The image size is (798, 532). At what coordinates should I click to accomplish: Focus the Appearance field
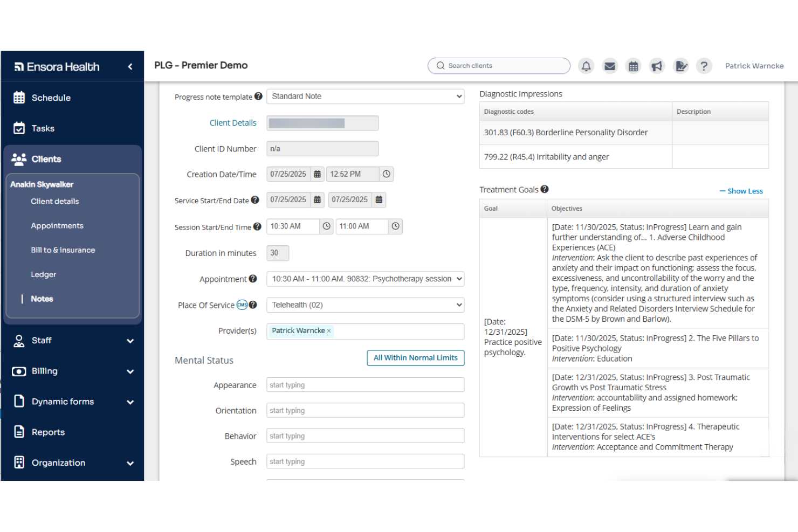tap(366, 385)
